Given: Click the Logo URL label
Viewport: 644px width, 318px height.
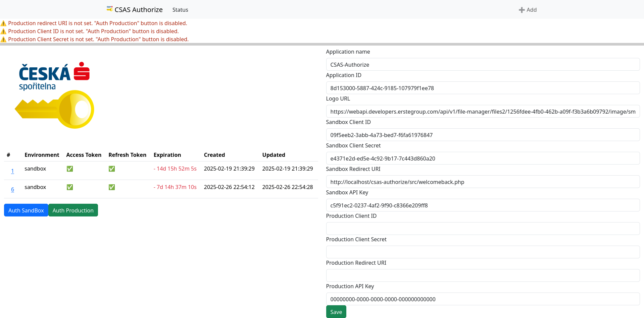Looking at the screenshot, I should coord(338,99).
